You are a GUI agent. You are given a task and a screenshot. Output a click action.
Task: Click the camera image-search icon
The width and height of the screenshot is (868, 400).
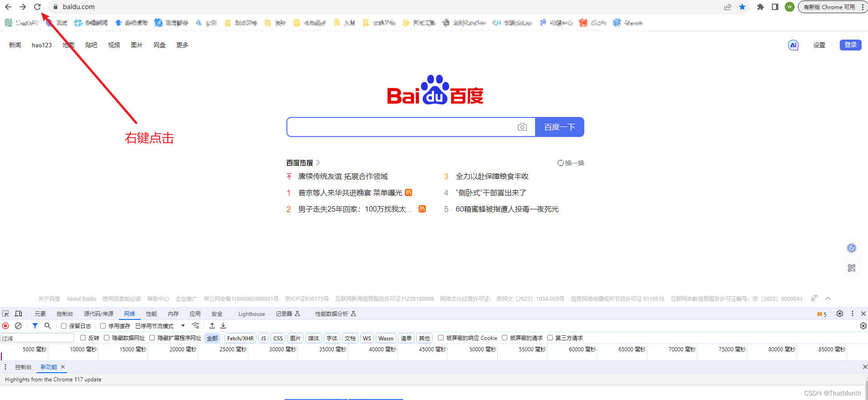click(522, 127)
